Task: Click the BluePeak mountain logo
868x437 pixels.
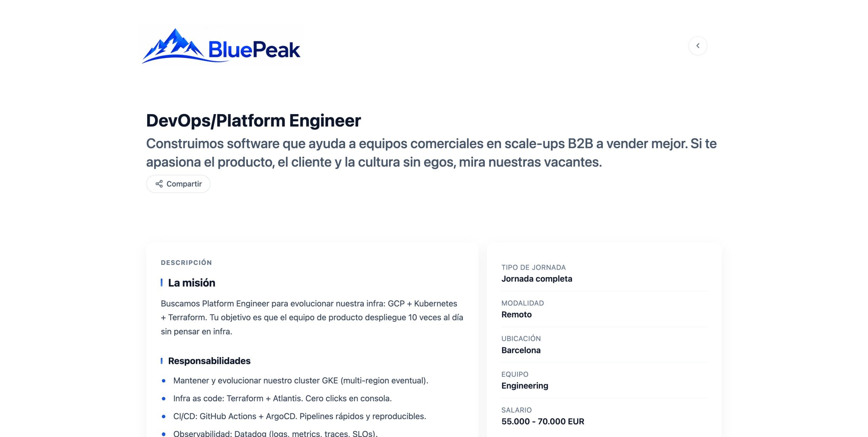Action: [x=221, y=46]
